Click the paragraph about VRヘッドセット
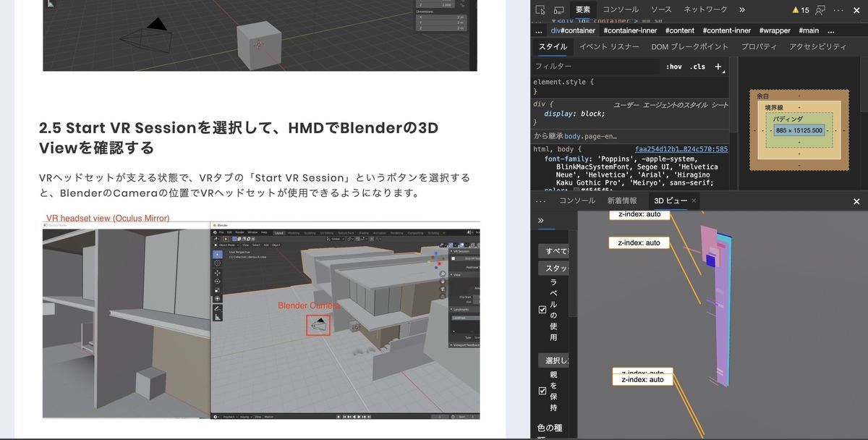Image resolution: width=868 pixels, height=440 pixels. (x=255, y=185)
